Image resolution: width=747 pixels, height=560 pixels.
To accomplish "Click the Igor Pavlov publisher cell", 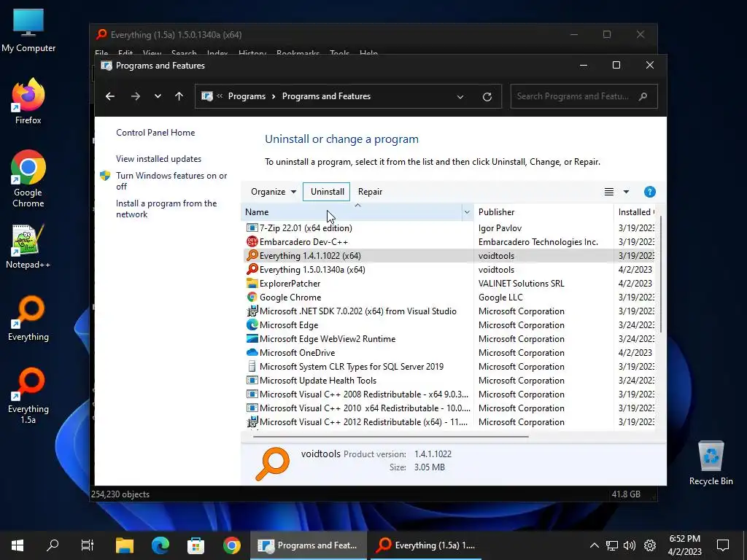I will pyautogui.click(x=500, y=227).
